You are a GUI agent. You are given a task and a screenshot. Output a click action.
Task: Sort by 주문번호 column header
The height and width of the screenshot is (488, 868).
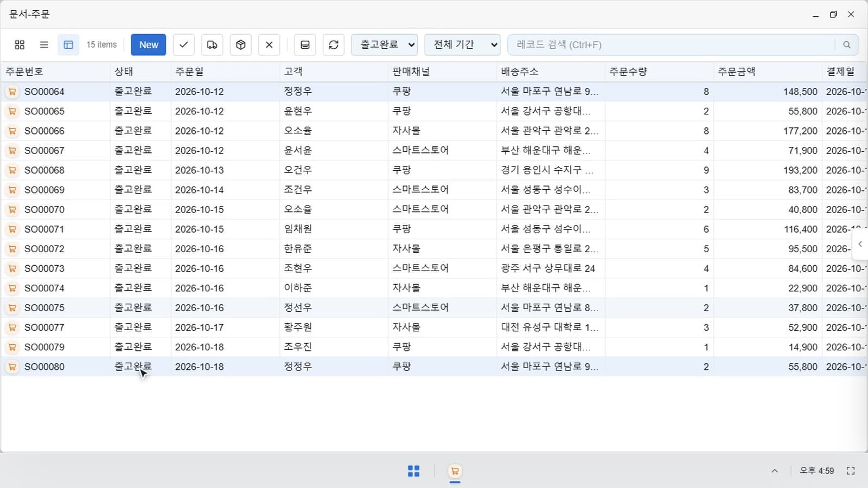(24, 72)
